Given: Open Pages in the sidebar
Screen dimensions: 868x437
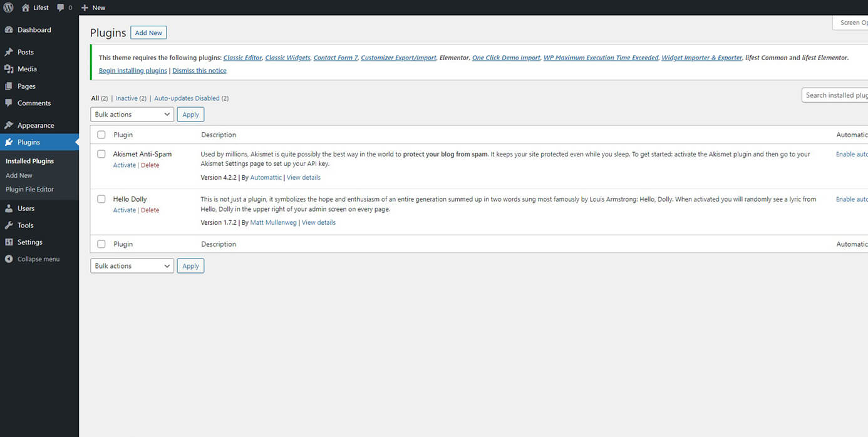Looking at the screenshot, I should click(26, 86).
